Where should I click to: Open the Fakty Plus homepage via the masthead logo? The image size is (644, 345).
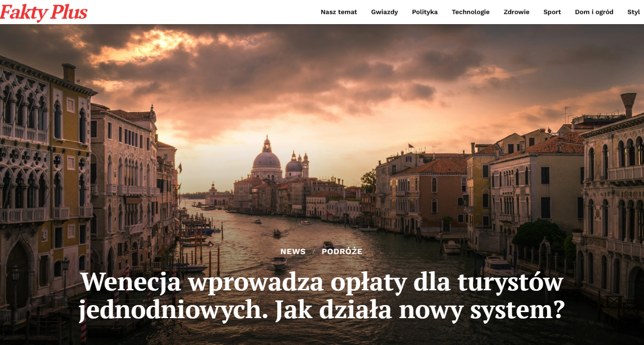click(44, 12)
